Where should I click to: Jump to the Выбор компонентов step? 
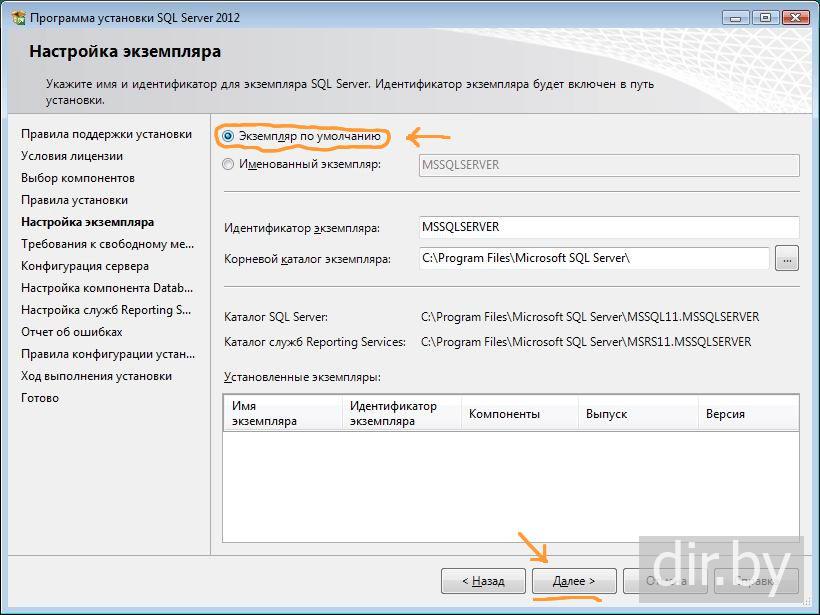(78, 178)
